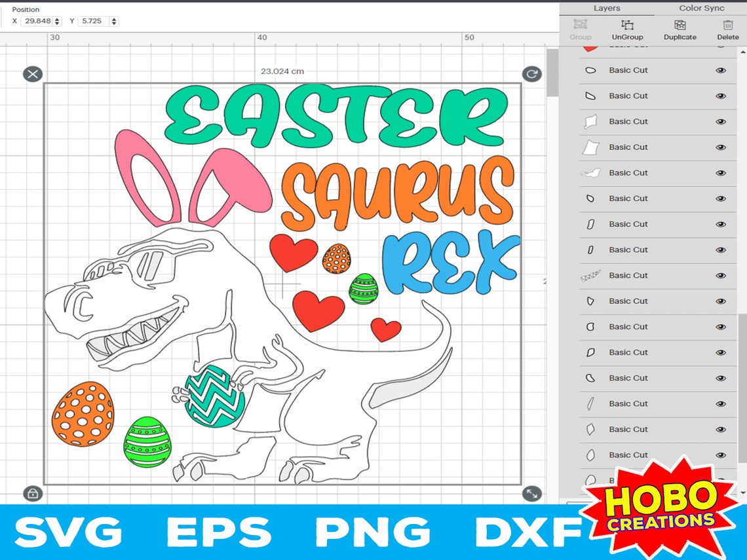The width and height of the screenshot is (747, 560).
Task: Toggle visibility of the squiggle-shaped Basic Cut layer
Action: [x=721, y=275]
